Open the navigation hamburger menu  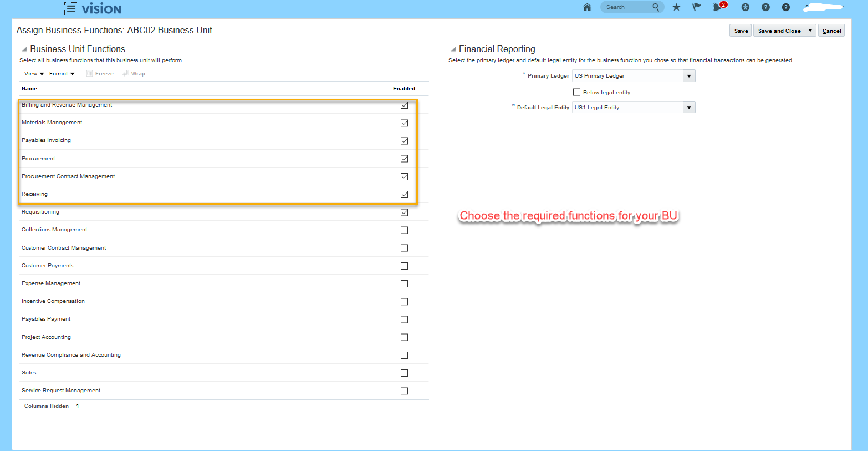click(x=71, y=8)
